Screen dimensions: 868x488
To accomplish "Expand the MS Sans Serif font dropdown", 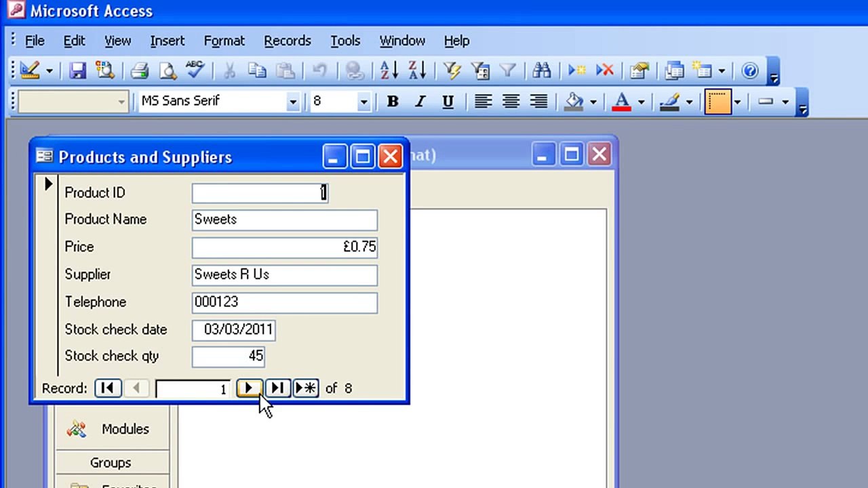I will 293,102.
